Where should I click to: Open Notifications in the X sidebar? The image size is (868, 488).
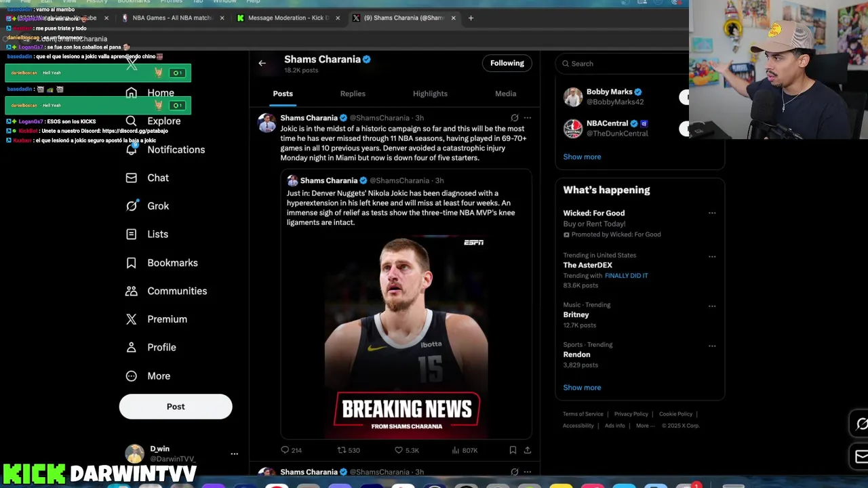(165, 150)
